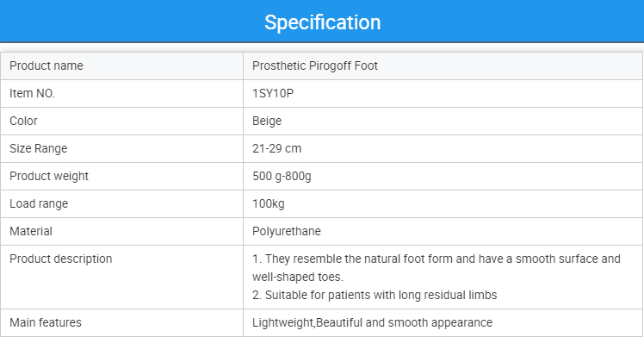The width and height of the screenshot is (644, 337).
Task: Click the Polyurethane material value
Action: (286, 231)
